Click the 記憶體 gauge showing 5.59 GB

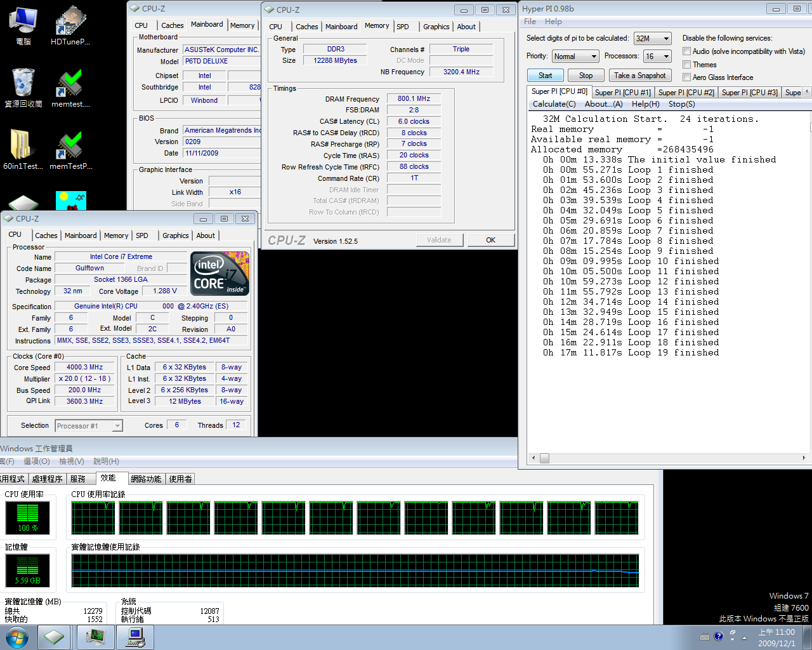pyautogui.click(x=28, y=570)
